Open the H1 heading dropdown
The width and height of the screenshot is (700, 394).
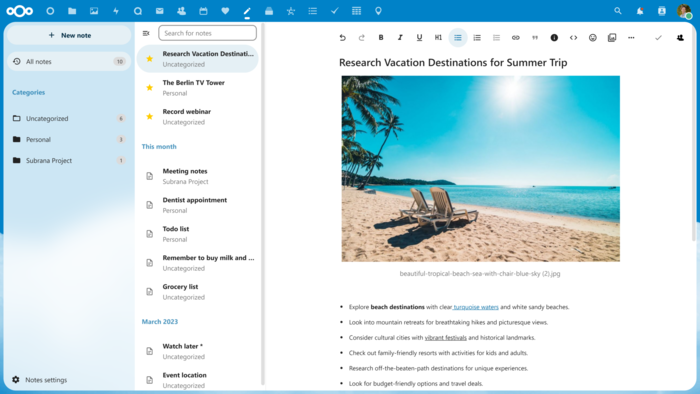(438, 37)
